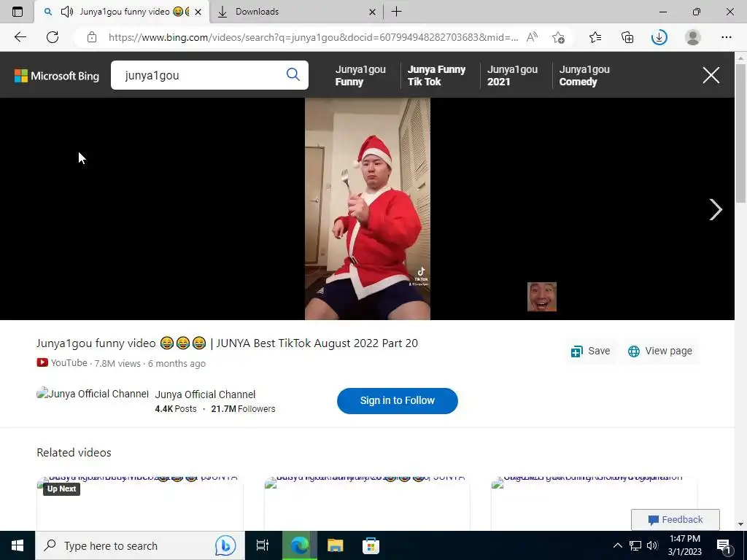Run search with magnifier icon

click(293, 74)
